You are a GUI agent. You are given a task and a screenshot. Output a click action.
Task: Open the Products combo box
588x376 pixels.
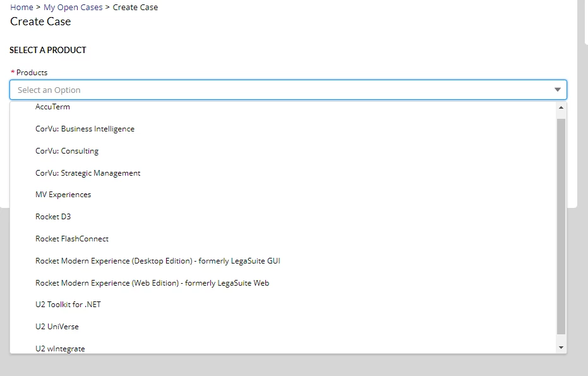(288, 90)
